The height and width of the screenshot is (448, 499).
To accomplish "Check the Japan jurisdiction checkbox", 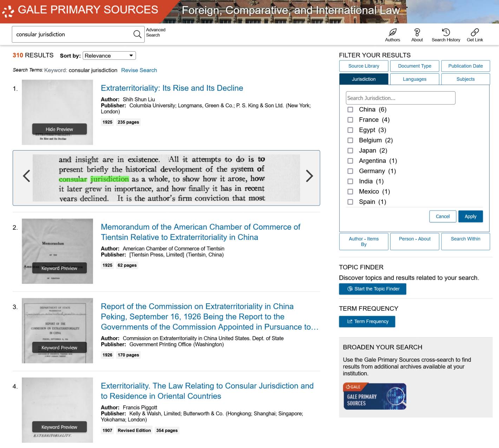I will [x=350, y=151].
